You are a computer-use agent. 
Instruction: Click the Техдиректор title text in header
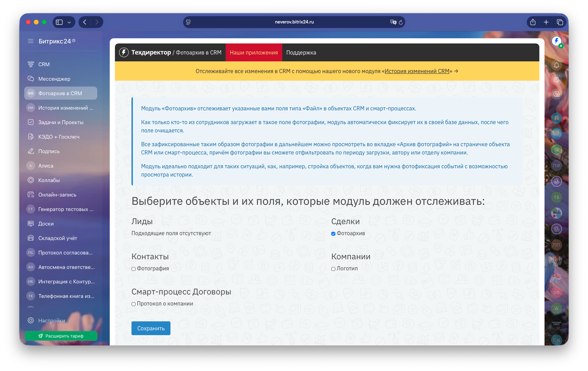pyautogui.click(x=151, y=52)
